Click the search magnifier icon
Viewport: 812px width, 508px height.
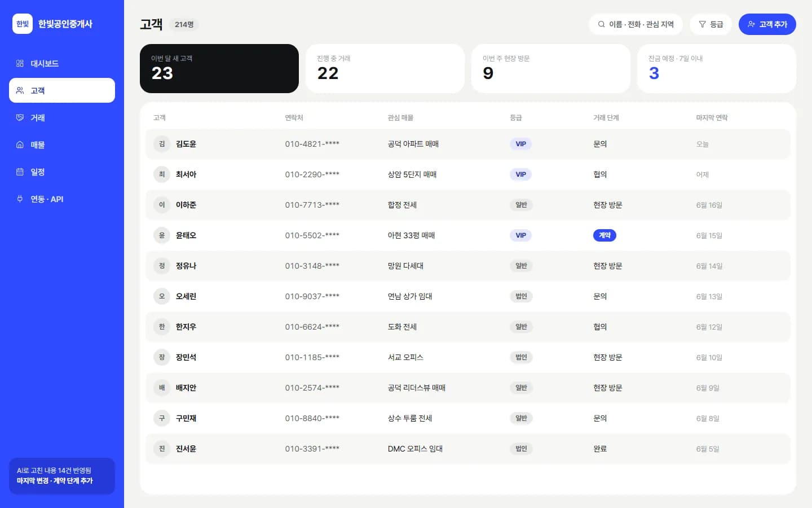pyautogui.click(x=602, y=24)
